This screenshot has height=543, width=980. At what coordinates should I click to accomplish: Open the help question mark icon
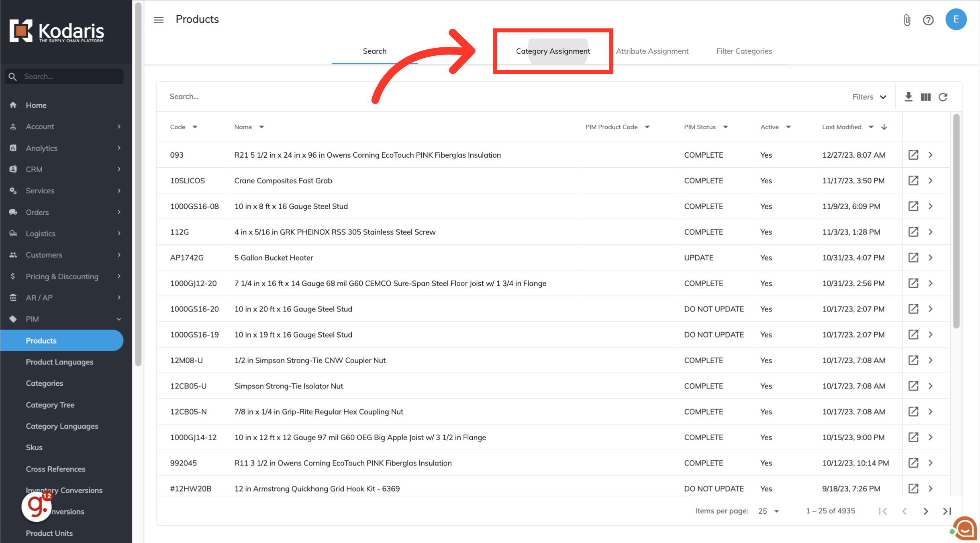point(928,20)
